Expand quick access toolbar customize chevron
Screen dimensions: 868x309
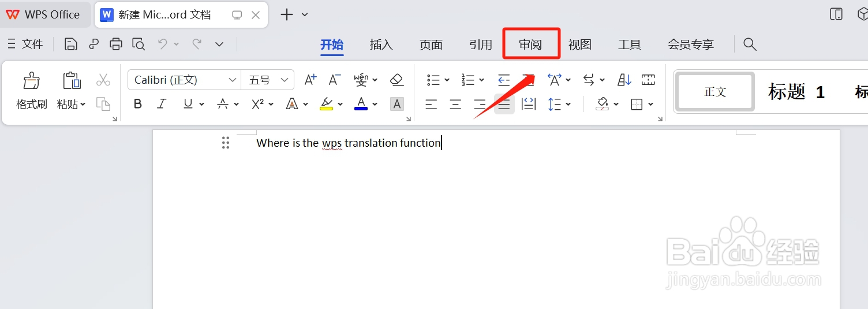point(219,44)
